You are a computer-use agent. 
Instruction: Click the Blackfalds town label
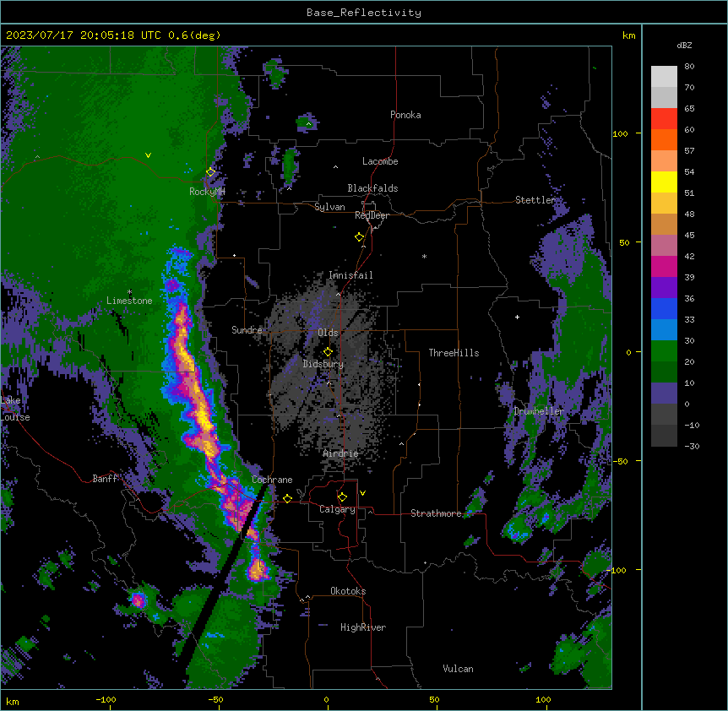tap(372, 188)
